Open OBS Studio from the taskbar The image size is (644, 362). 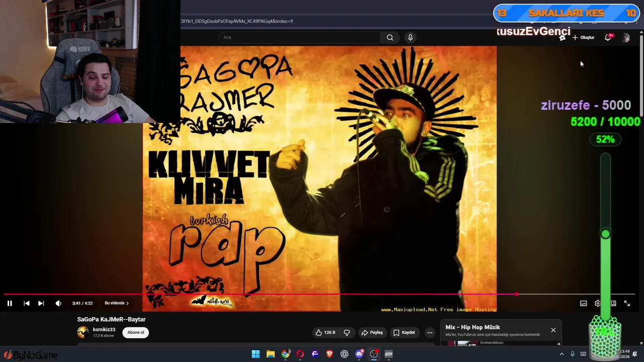(x=374, y=354)
